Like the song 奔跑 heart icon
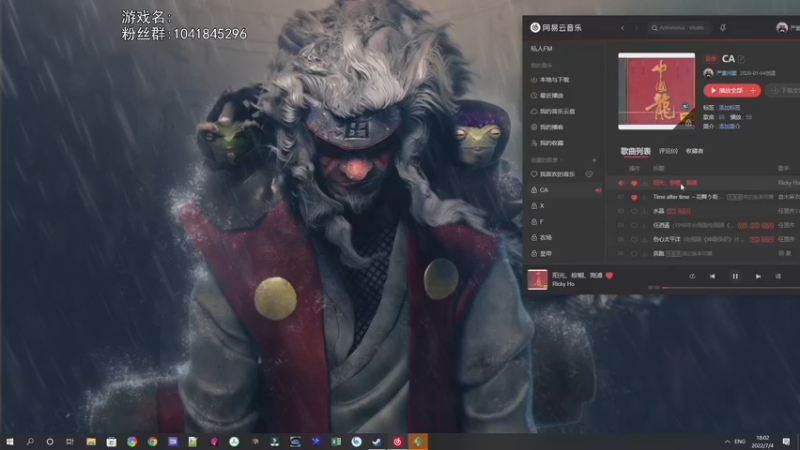Viewport: 800px width, 450px height. coord(634,254)
